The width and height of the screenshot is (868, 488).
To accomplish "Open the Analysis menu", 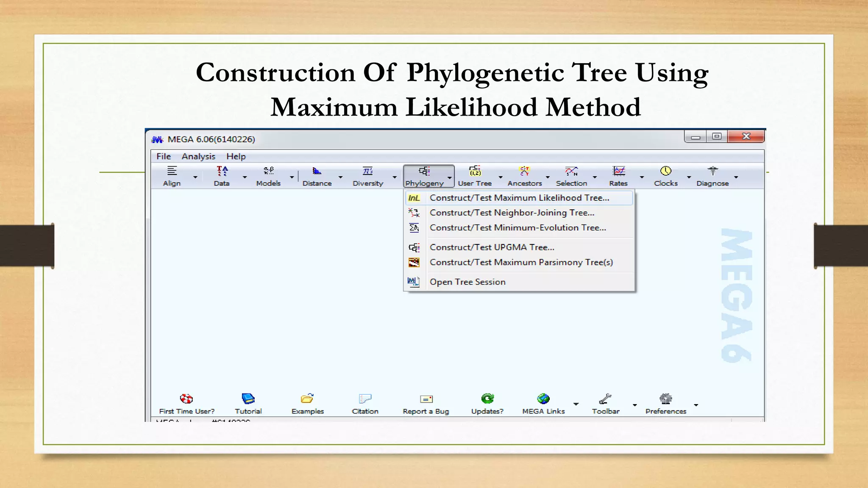I will coord(198,156).
